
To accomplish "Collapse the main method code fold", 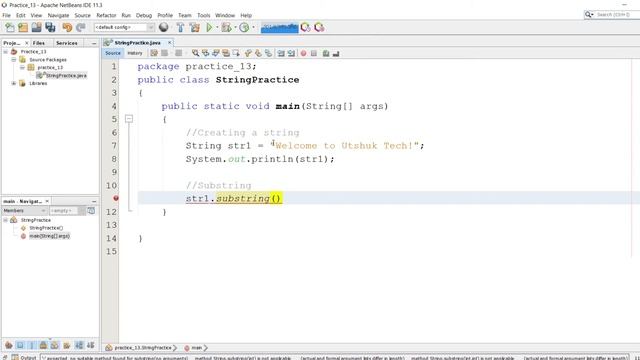I will click(129, 119).
